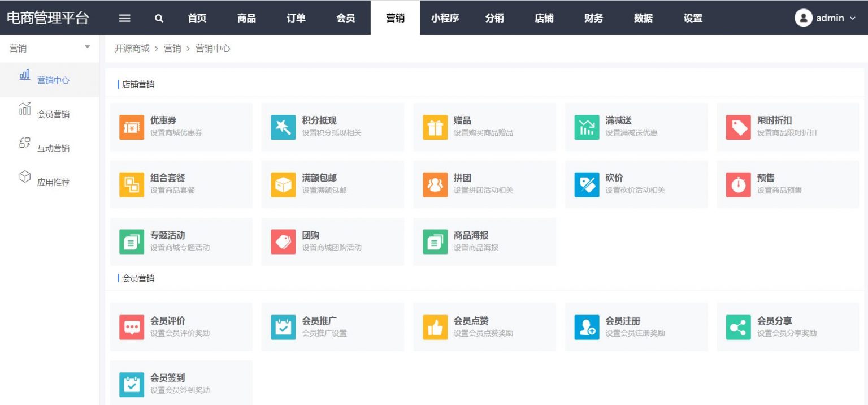
Task: Open the thumbs-up 会员点赞 icon
Action: [435, 328]
